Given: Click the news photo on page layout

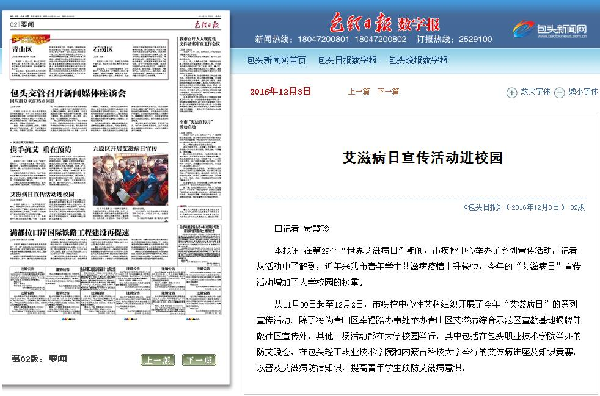Looking at the screenshot, I should click(x=130, y=179).
